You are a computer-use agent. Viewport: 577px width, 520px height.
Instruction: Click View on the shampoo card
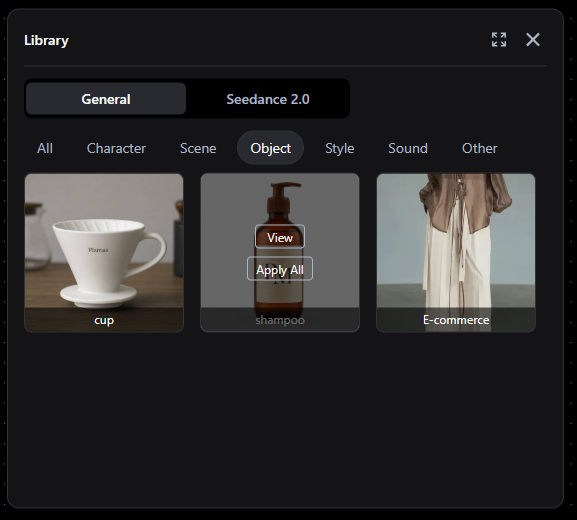click(x=280, y=237)
